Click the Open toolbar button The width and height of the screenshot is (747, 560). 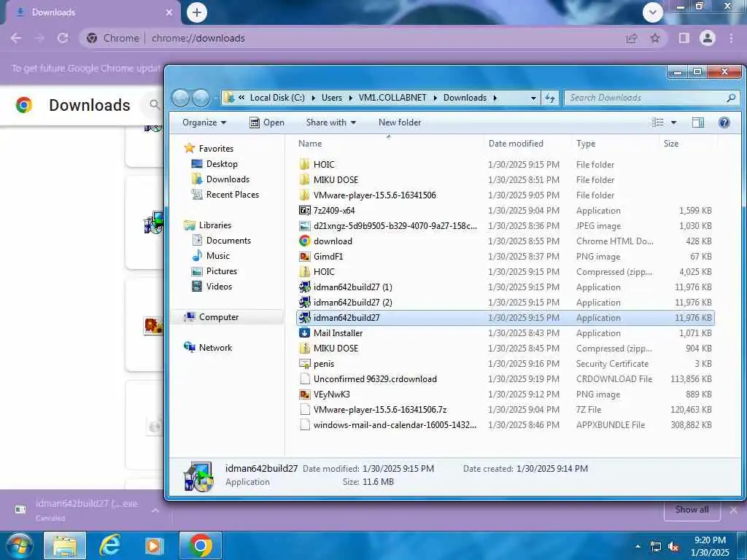(x=267, y=122)
